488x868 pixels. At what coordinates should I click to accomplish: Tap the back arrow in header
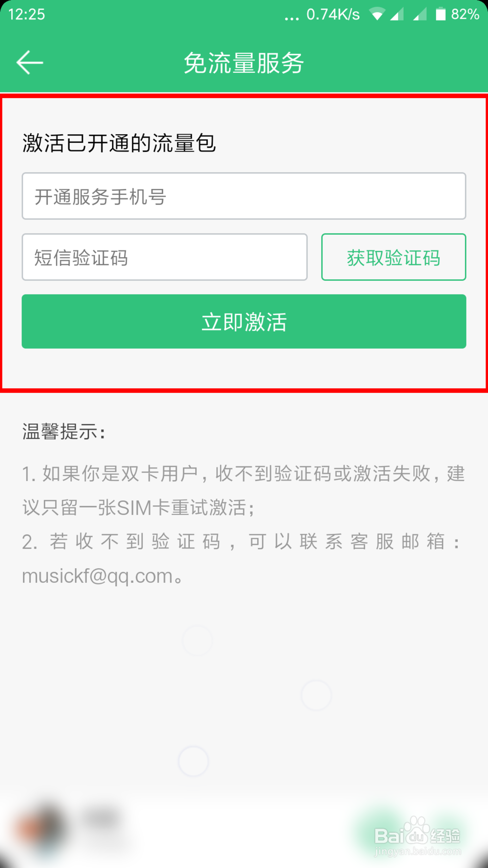point(30,62)
